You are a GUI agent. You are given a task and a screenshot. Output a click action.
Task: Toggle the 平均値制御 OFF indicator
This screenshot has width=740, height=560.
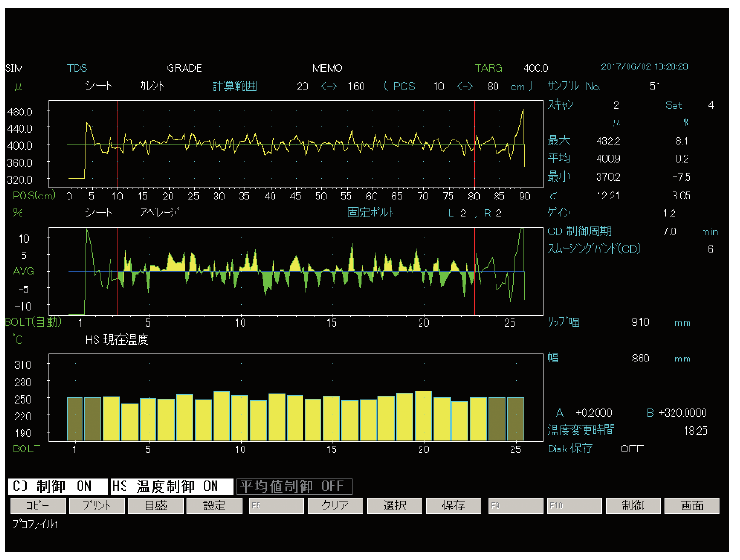click(x=294, y=486)
